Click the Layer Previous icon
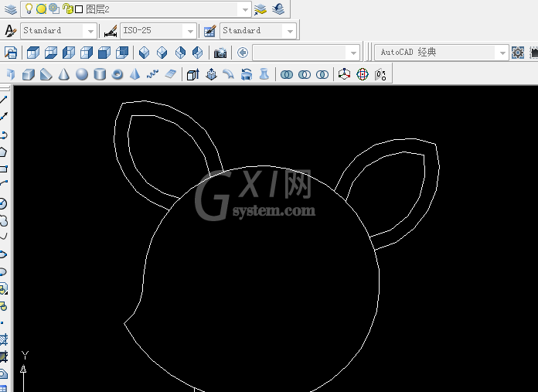This screenshot has height=392, width=538. pos(278,9)
